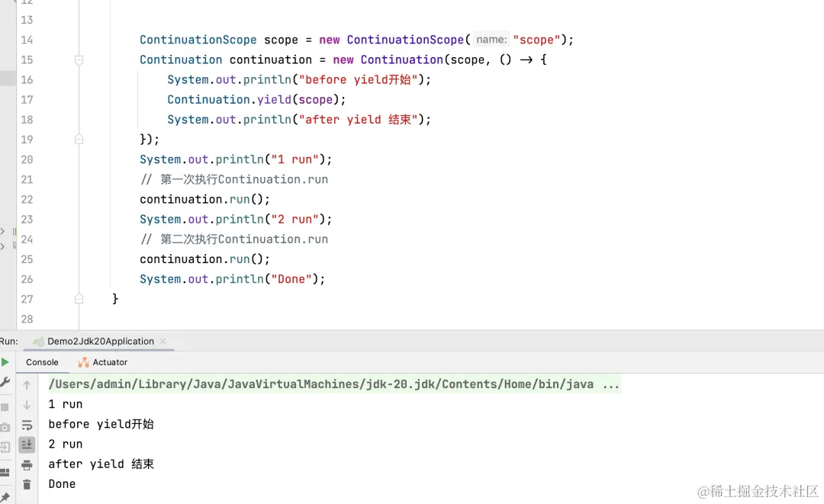
Task: Collapse the lambda fold marker at line 15
Action: point(79,59)
